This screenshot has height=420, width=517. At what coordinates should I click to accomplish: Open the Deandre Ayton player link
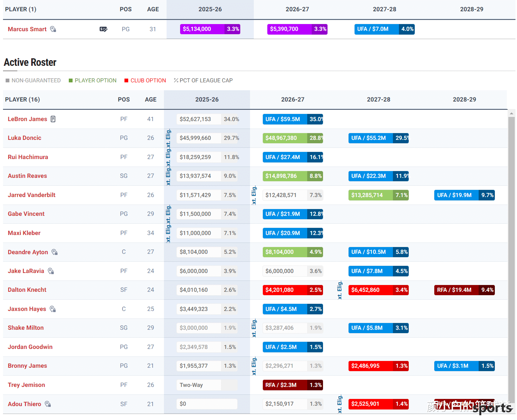click(x=28, y=252)
